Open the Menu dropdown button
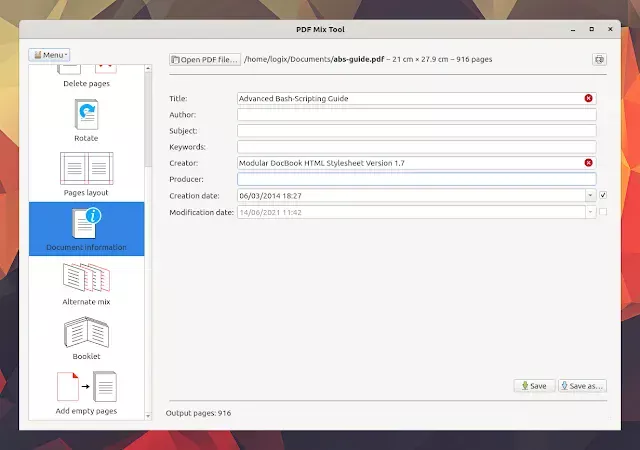This screenshot has width=640, height=450. [49, 55]
